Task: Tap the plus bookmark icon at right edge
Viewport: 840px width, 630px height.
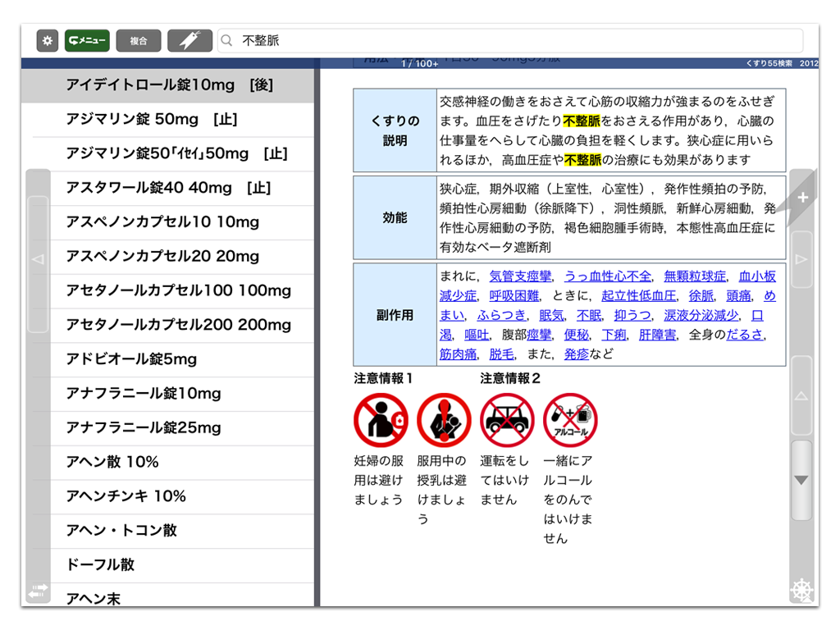Action: click(x=802, y=198)
